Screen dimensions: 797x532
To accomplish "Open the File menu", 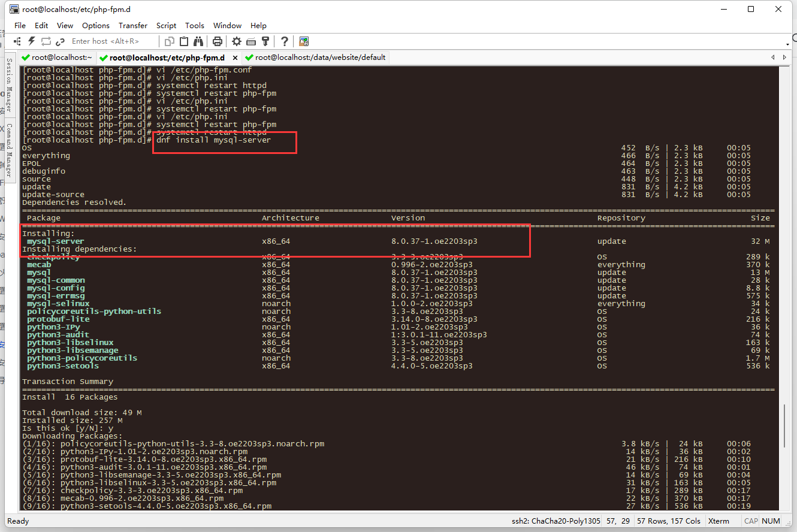I will [x=20, y=26].
